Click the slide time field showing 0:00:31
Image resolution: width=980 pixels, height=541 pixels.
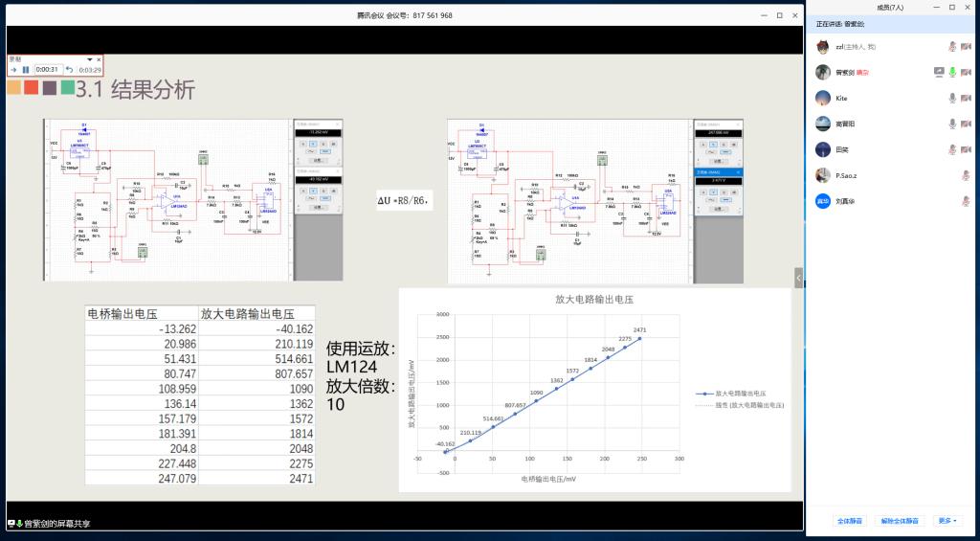pyautogui.click(x=48, y=69)
